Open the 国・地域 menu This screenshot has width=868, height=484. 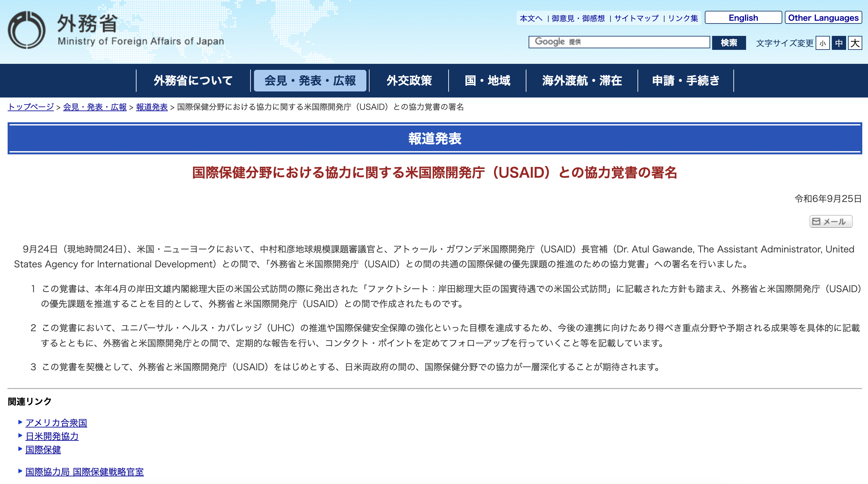pos(487,81)
